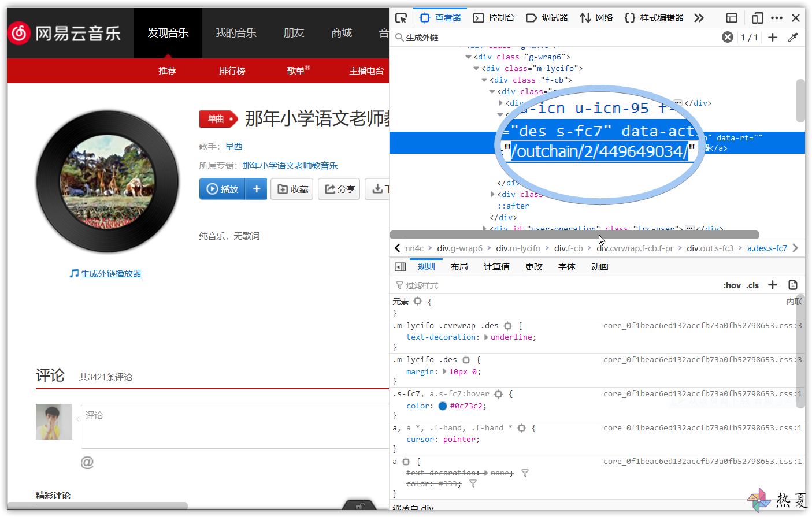Show more DevTools tabs chevron

coord(699,18)
